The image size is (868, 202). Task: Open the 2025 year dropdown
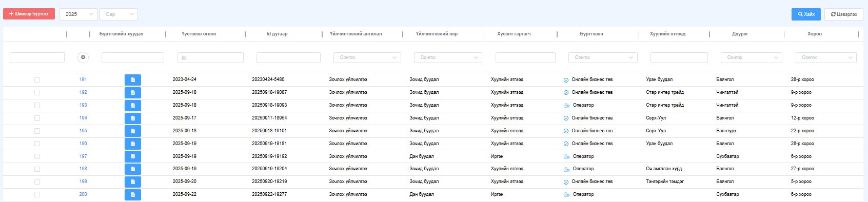click(x=78, y=14)
